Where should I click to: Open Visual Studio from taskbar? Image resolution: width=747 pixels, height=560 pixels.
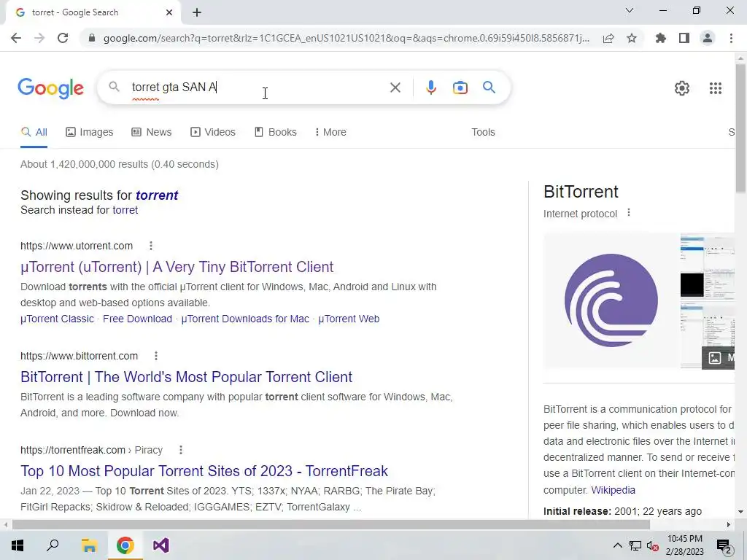[x=161, y=545]
